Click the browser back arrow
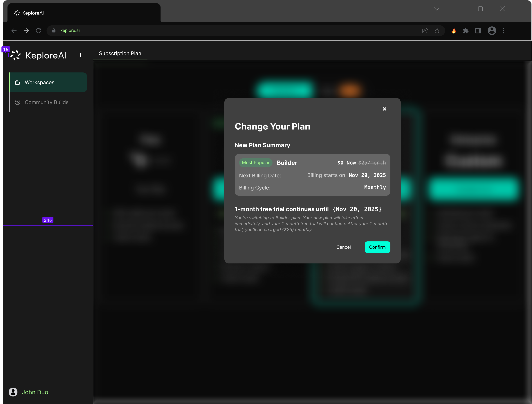The height and width of the screenshot is (404, 532). pyautogui.click(x=14, y=31)
